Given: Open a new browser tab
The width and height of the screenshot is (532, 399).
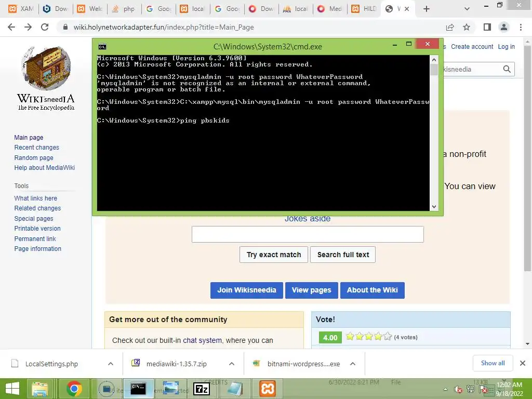Looking at the screenshot, I should (x=427, y=9).
